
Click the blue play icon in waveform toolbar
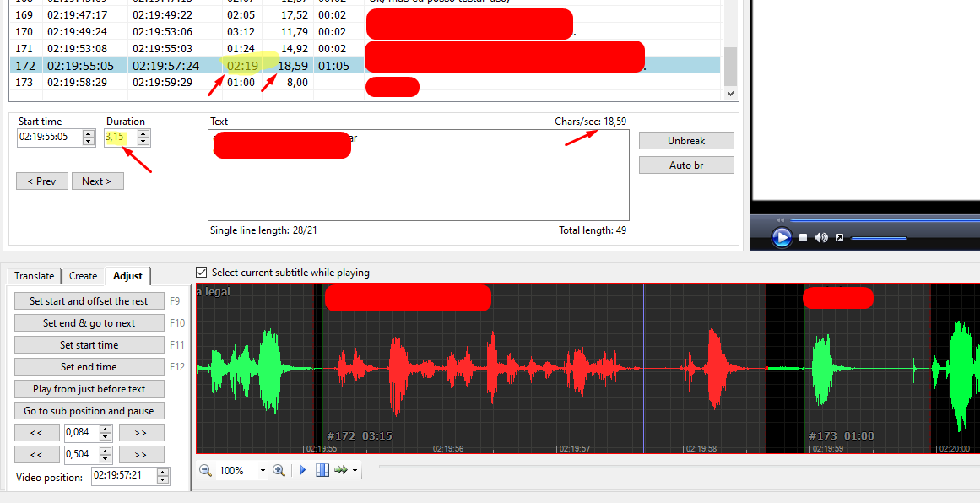pyautogui.click(x=302, y=469)
